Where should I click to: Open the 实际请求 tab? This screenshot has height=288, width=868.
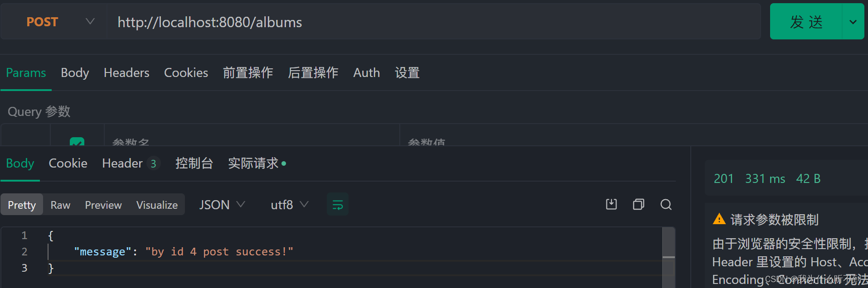click(252, 163)
